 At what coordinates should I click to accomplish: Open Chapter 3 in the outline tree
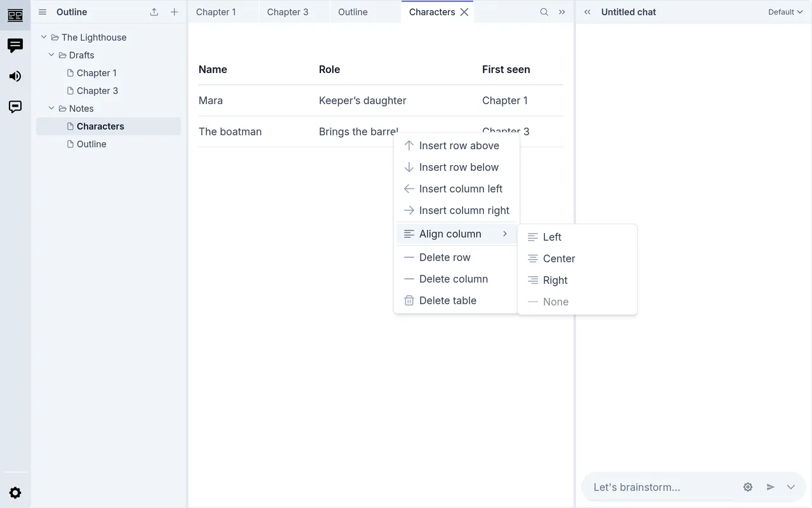[x=108, y=91]
